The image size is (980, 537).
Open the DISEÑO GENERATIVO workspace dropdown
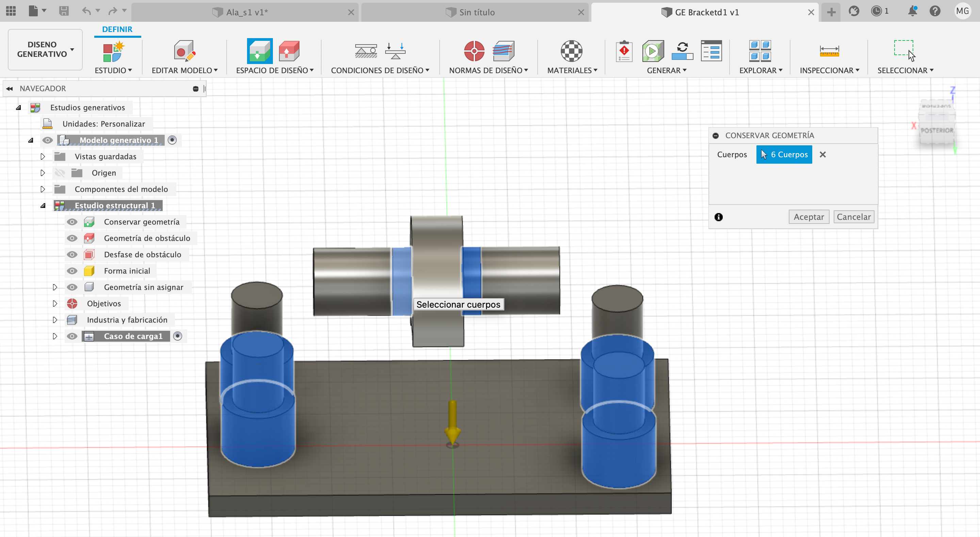tap(45, 49)
